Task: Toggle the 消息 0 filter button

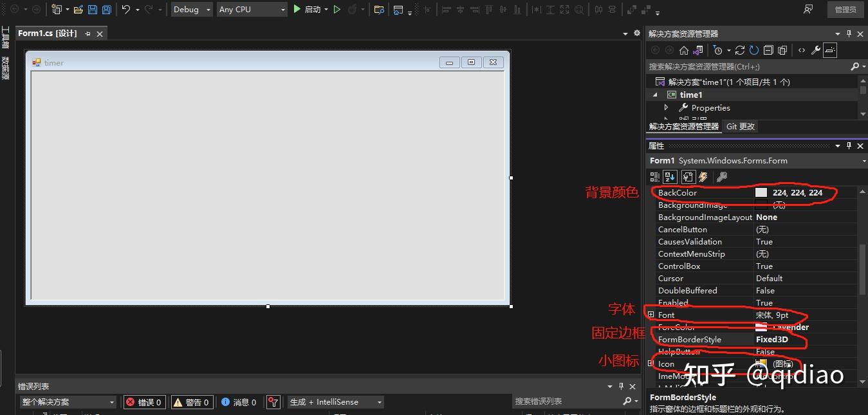Action: coord(239,402)
